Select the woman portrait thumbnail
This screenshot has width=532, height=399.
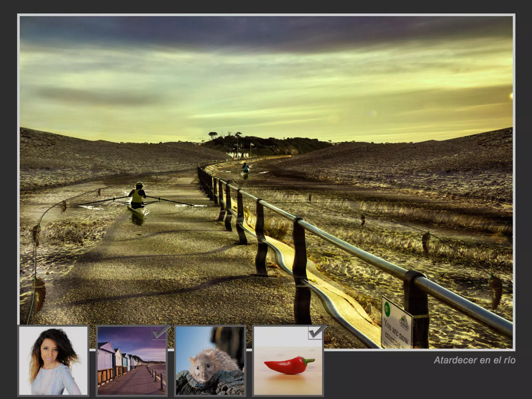point(53,361)
